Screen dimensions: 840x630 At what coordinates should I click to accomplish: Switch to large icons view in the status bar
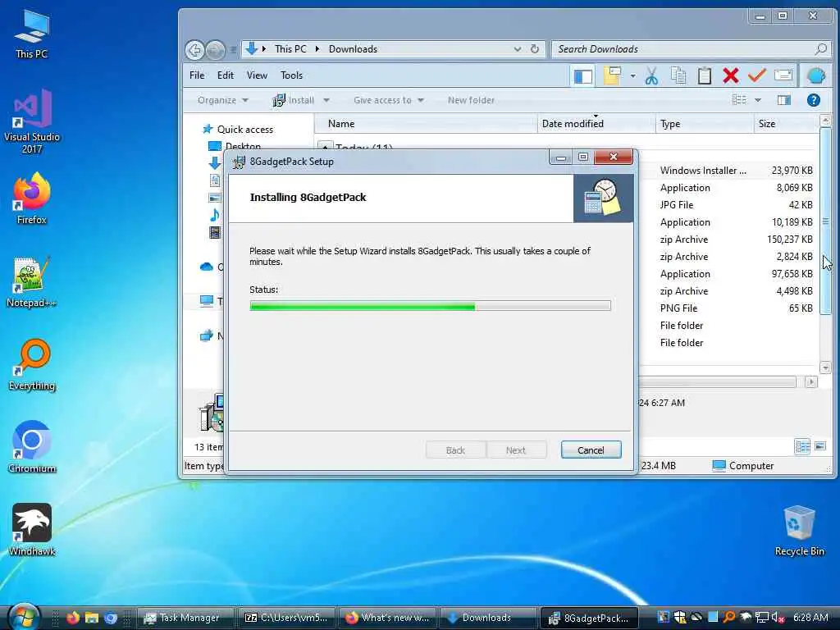pyautogui.click(x=820, y=446)
